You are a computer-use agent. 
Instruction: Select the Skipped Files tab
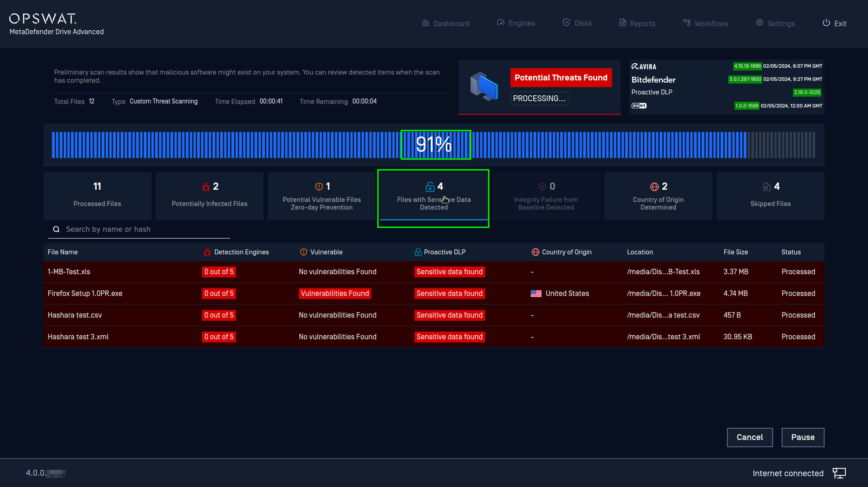(770, 196)
